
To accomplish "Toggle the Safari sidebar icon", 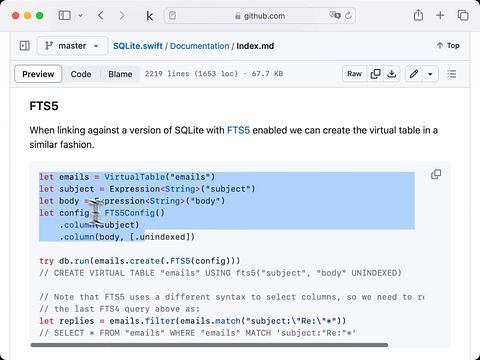I will [64, 15].
